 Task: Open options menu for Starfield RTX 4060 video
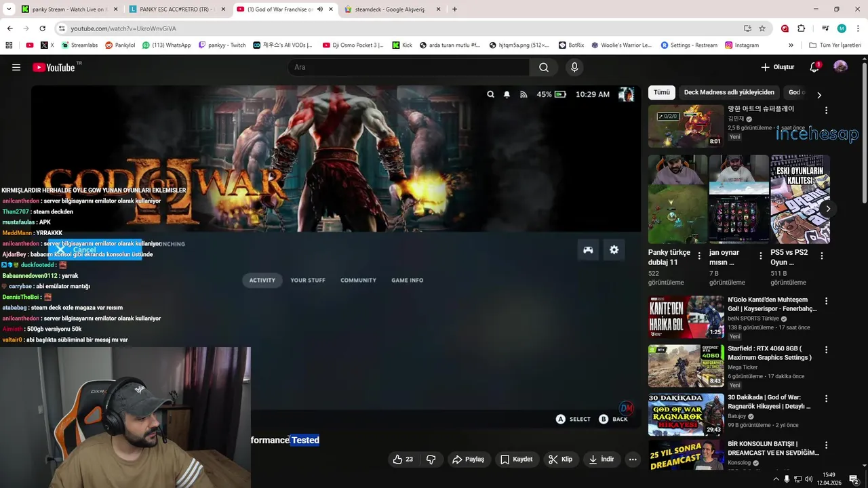click(x=826, y=350)
